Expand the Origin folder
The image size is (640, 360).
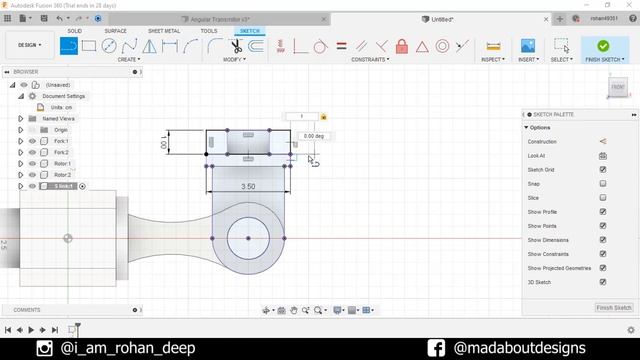[20, 130]
